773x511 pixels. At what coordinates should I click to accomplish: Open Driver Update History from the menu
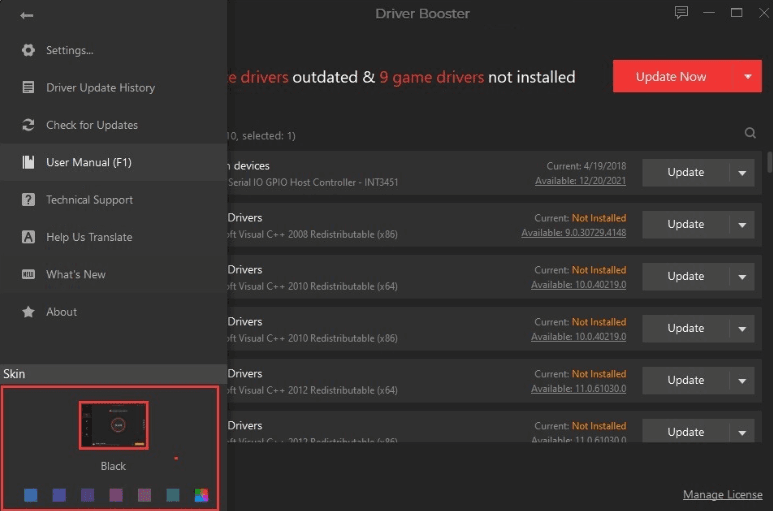[x=101, y=88]
